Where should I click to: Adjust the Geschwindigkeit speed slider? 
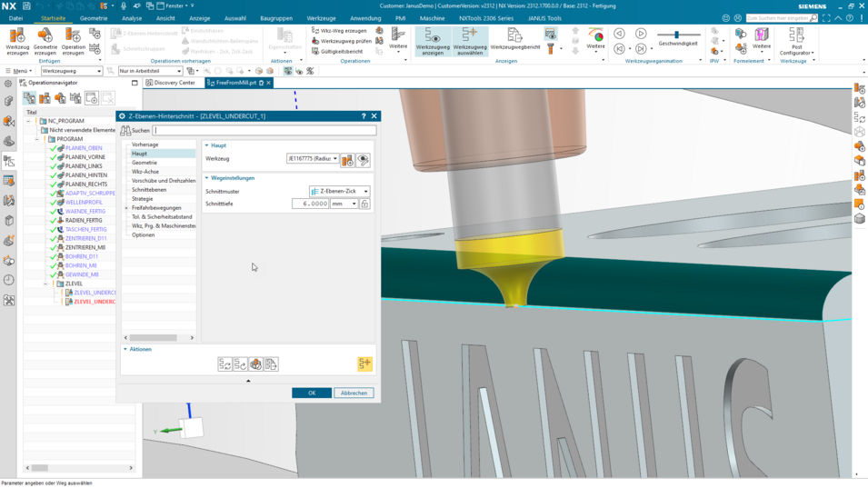(676, 35)
